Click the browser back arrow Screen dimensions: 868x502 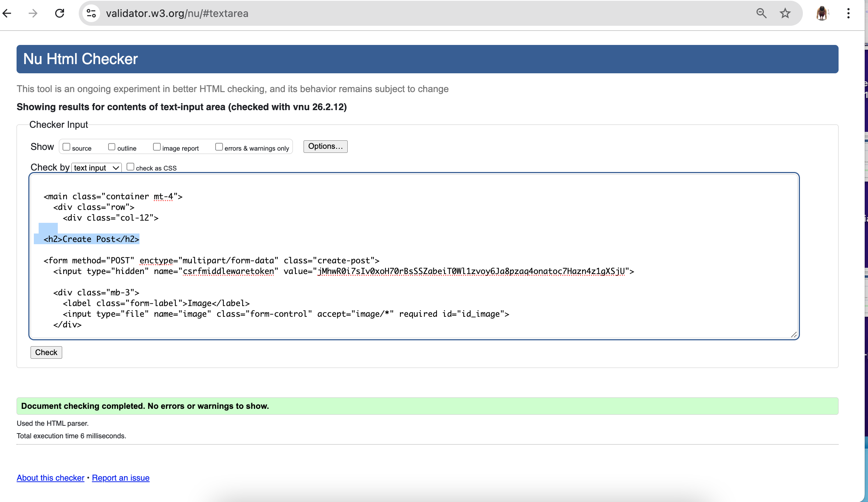(8, 13)
